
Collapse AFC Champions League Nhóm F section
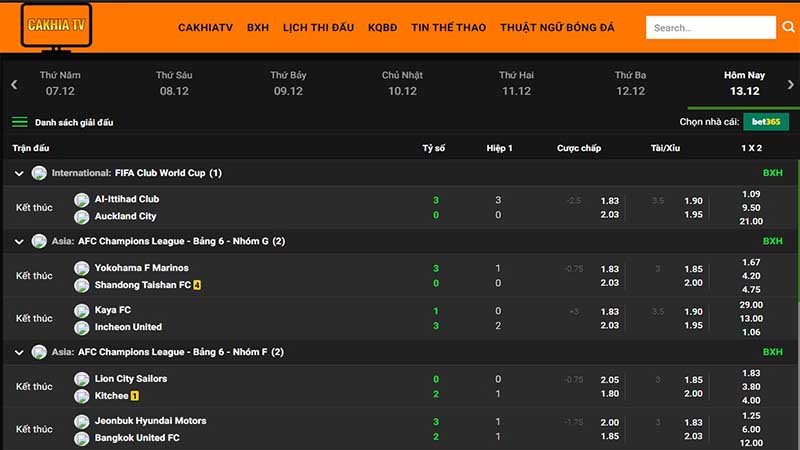pos(19,353)
